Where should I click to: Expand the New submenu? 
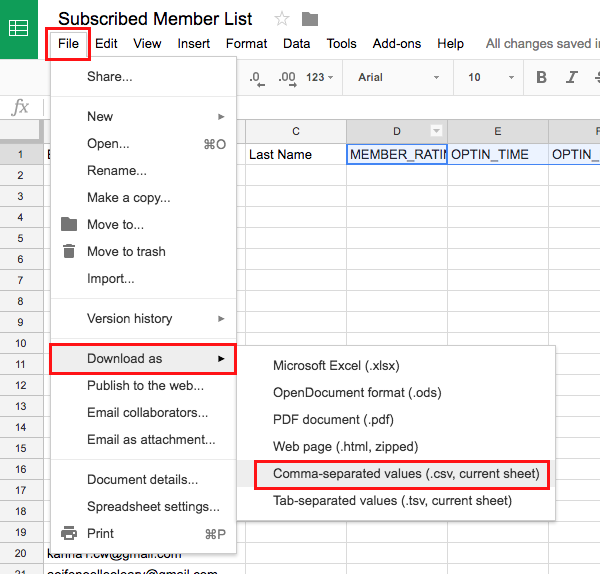click(143, 116)
